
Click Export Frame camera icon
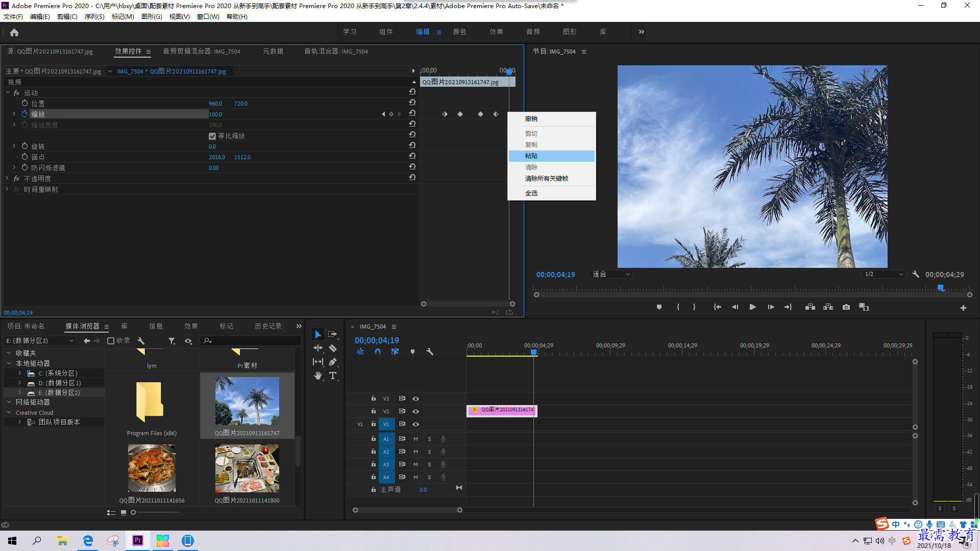coord(846,307)
